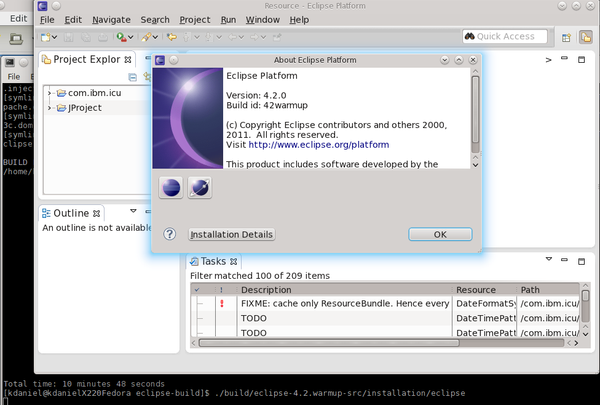The width and height of the screenshot is (600, 405).
Task: Open Back history dropdown arrow
Action: coord(241,37)
